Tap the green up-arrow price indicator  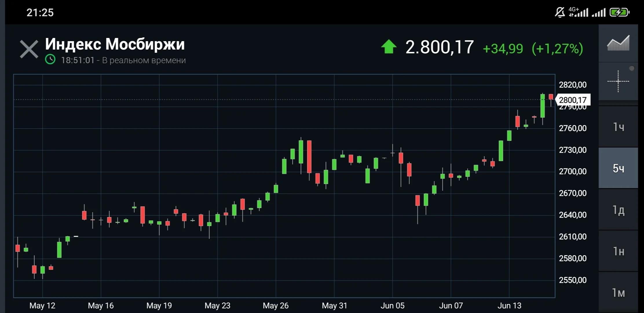389,47
